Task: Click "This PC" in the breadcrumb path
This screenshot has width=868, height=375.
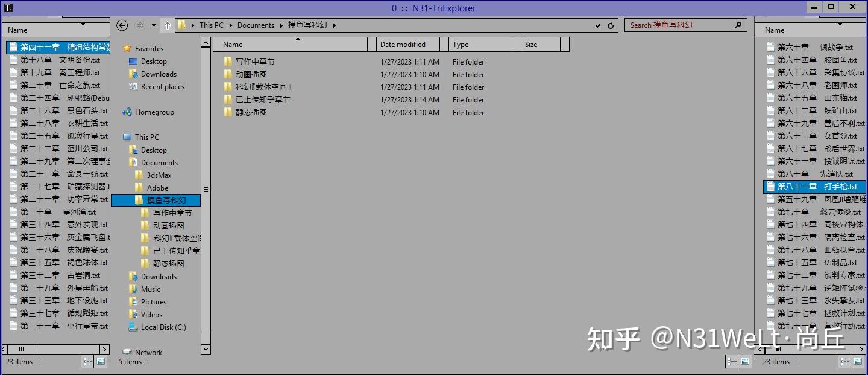Action: [x=211, y=25]
